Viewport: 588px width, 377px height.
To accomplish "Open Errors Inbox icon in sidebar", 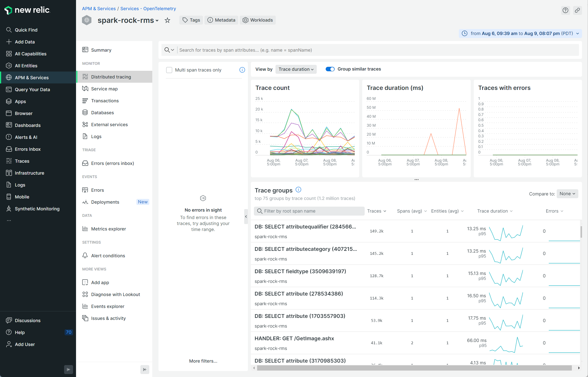I will [x=9, y=149].
